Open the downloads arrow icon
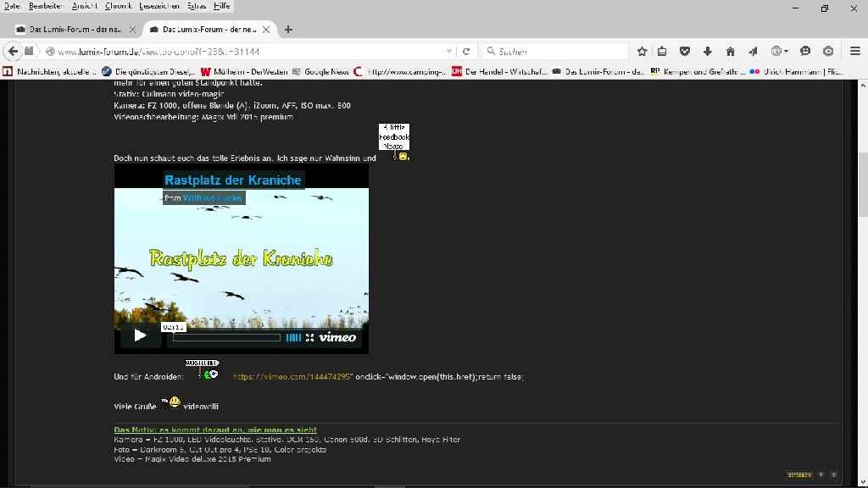Image resolution: width=868 pixels, height=488 pixels. (708, 52)
